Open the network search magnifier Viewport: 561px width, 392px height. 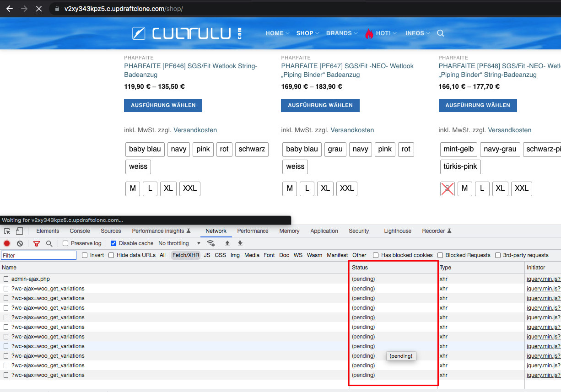[49, 243]
